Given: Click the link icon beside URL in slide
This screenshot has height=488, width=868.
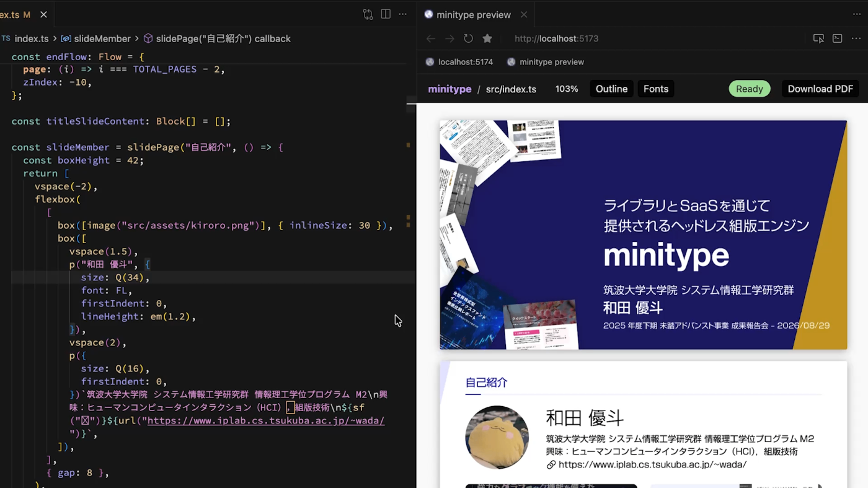Looking at the screenshot, I should click(x=551, y=465).
